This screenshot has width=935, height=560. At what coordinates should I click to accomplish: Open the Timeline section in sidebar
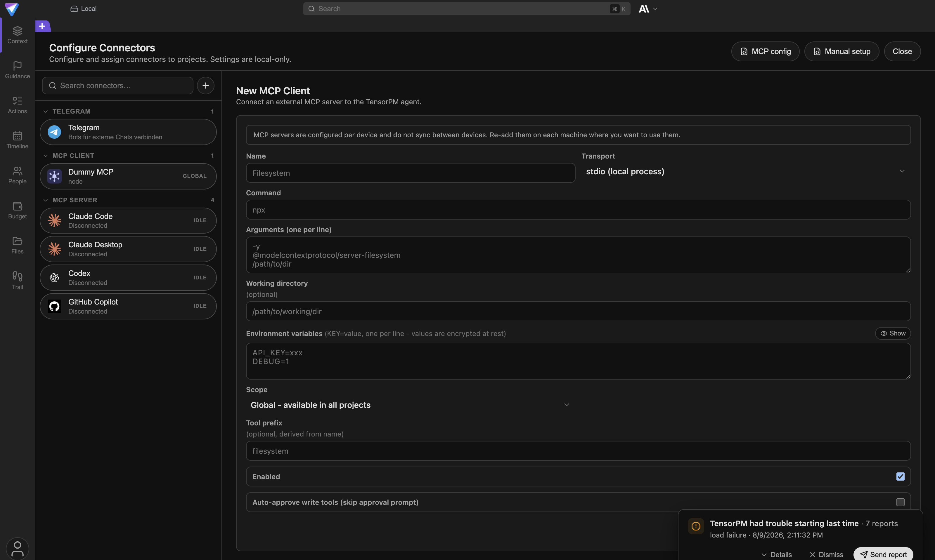point(17,140)
